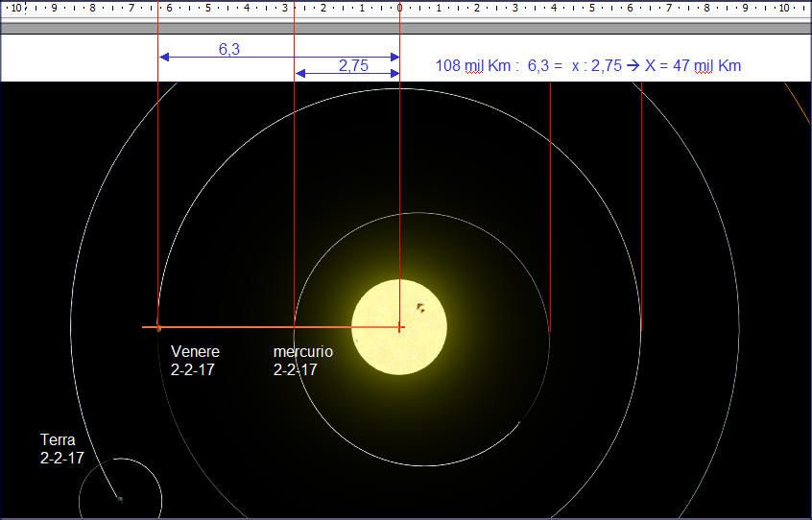Select the '2,75' dimension label
This screenshot has height=520, width=812.
coord(354,65)
